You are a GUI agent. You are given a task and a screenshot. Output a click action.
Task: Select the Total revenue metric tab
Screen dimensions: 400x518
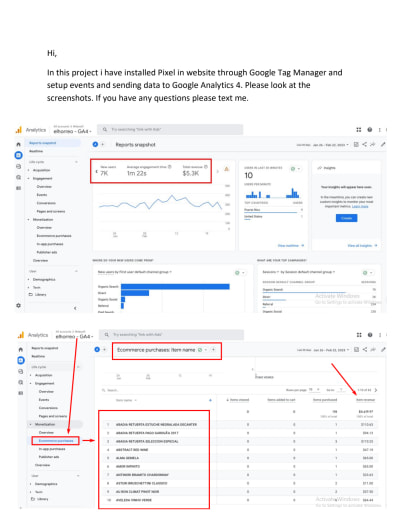[195, 171]
